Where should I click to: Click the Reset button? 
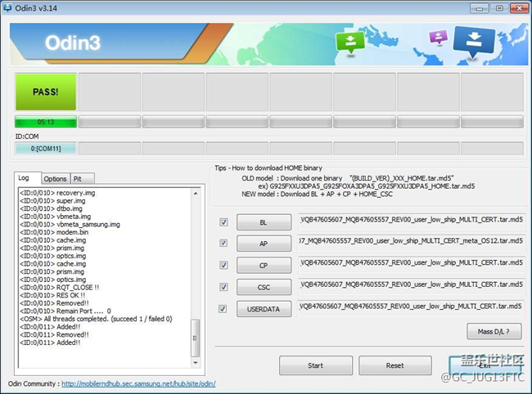[395, 365]
